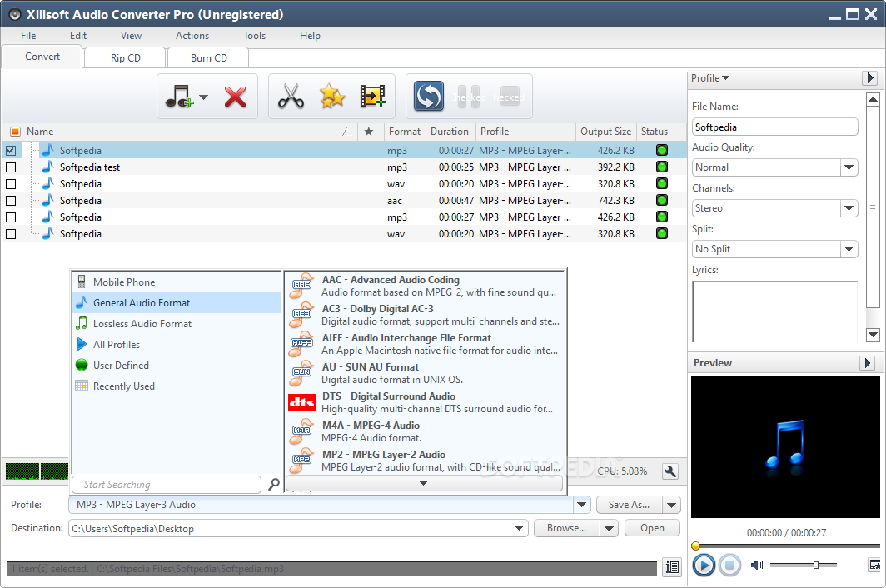The width and height of the screenshot is (886, 588).
Task: Collapse the Preview panel arrow button
Action: (867, 363)
